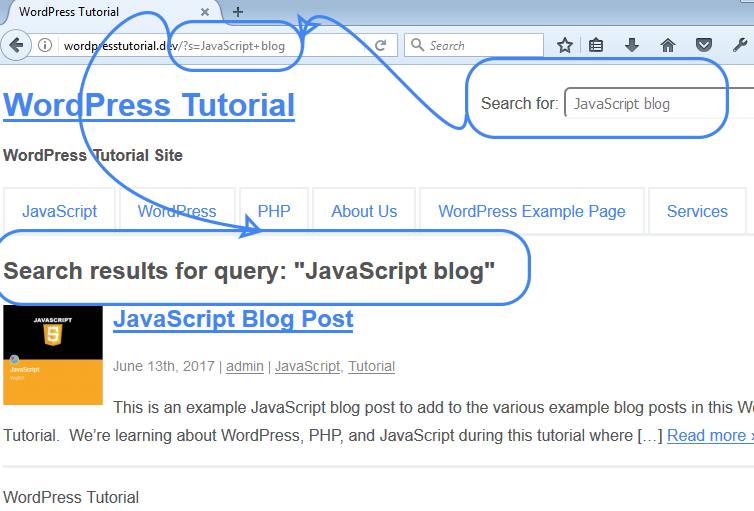Image resolution: width=754 pixels, height=511 pixels.
Task: Close the WordPress Tutorial browser tab
Action: click(205, 12)
